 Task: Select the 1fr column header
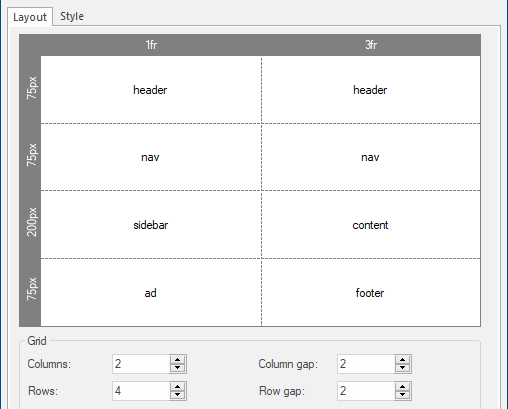[151, 45]
